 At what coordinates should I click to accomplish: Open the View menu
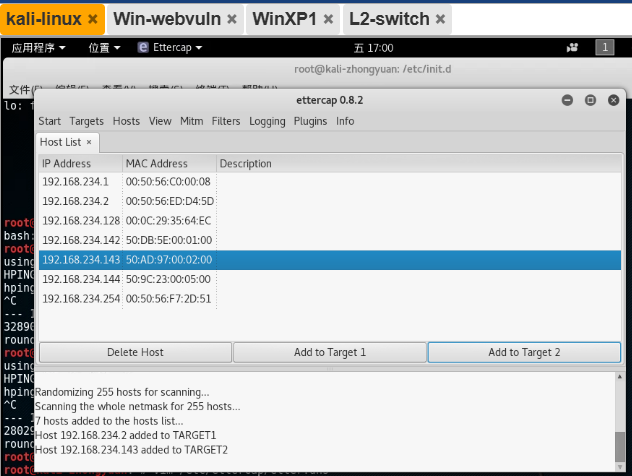[160, 121]
